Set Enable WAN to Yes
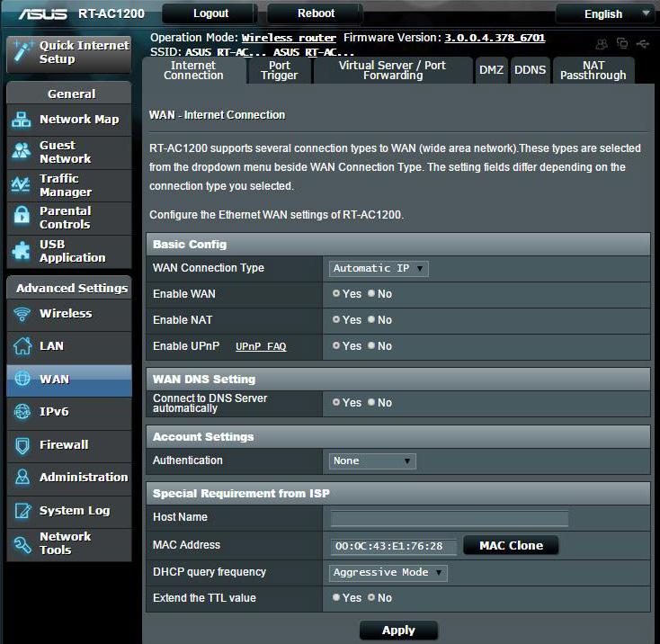Viewport: 660px width, 644px height. click(335, 293)
